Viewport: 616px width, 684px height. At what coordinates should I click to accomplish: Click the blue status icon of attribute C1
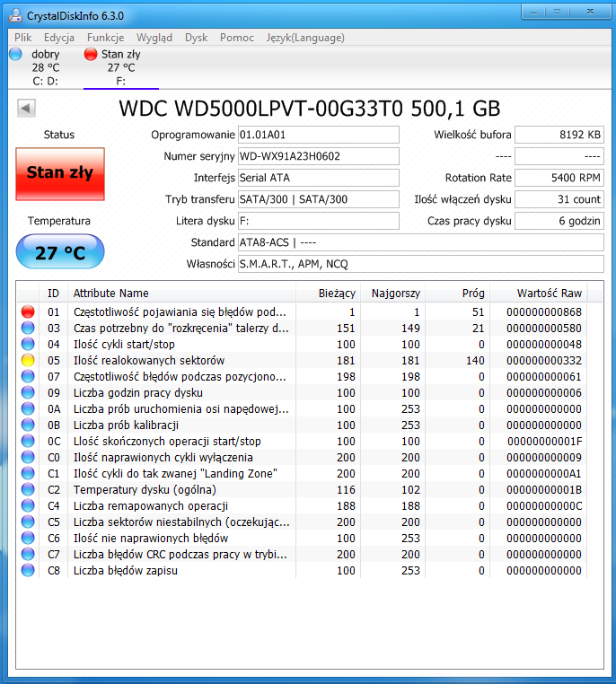pyautogui.click(x=28, y=473)
